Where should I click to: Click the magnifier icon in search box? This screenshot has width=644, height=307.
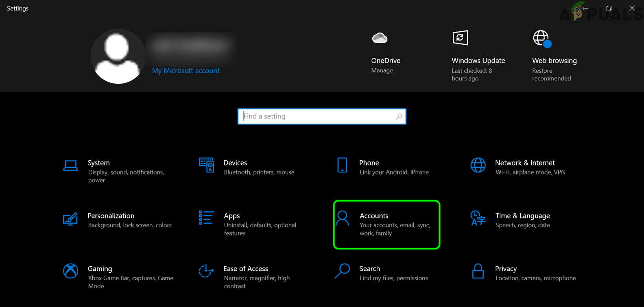(399, 116)
